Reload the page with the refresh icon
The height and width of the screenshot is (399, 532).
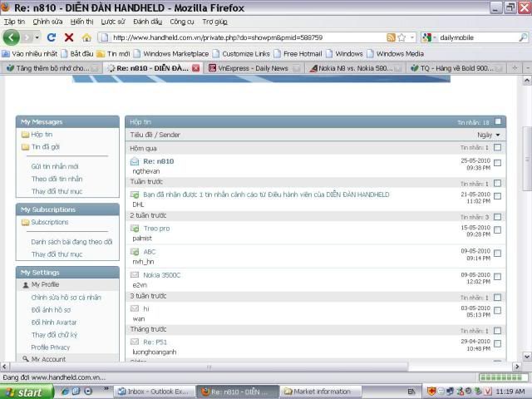point(52,37)
